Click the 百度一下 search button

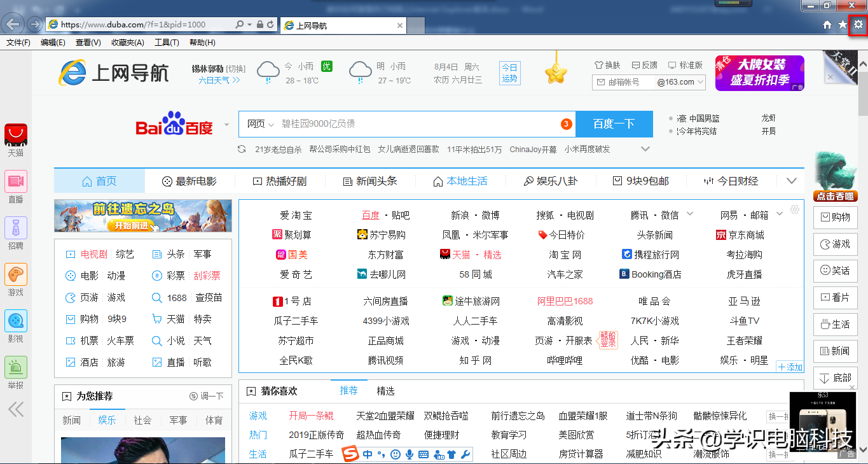614,124
